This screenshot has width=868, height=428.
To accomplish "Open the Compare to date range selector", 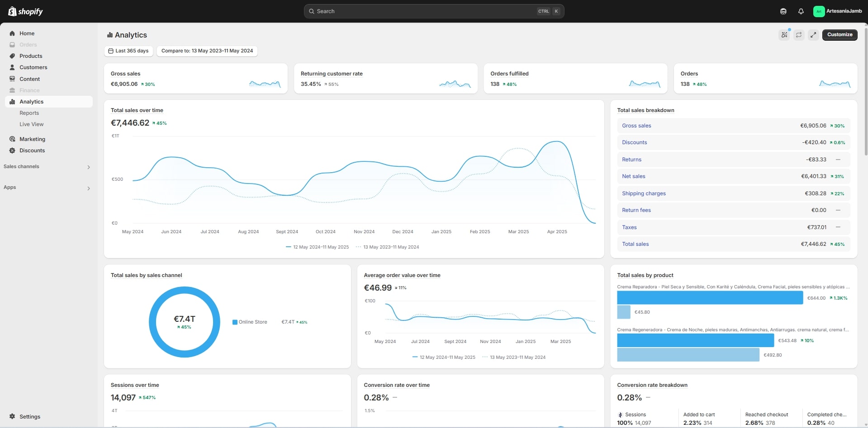I will click(x=207, y=51).
